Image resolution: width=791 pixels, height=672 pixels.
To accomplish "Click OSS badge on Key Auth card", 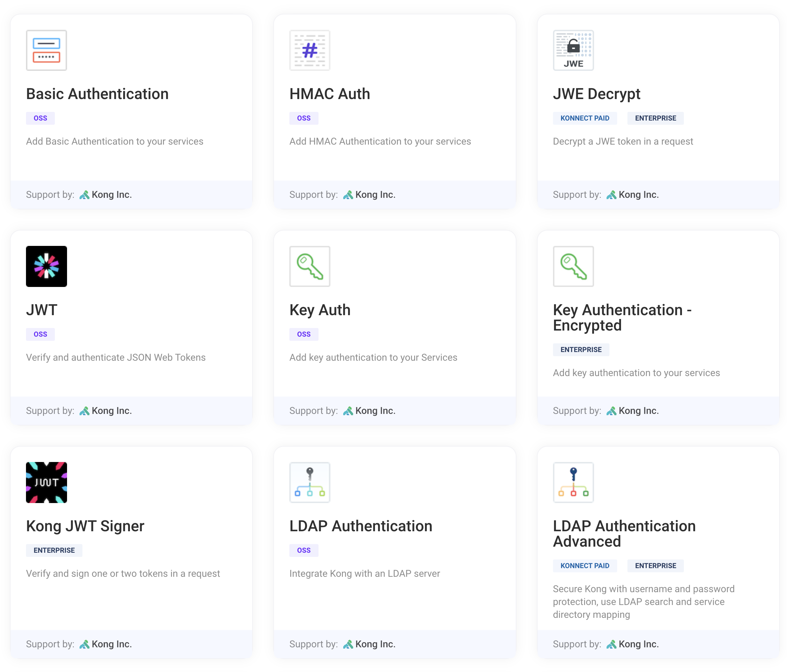I will (304, 334).
